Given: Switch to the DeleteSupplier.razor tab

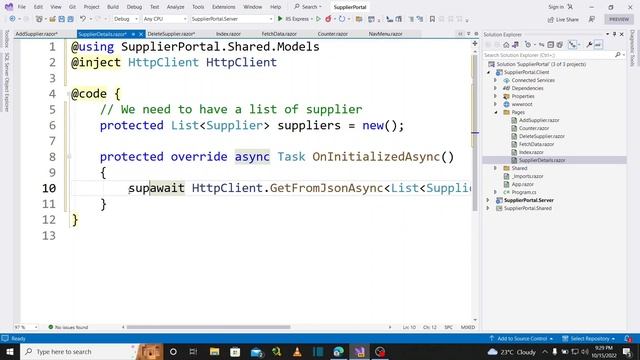Looking at the screenshot, I should point(171,34).
